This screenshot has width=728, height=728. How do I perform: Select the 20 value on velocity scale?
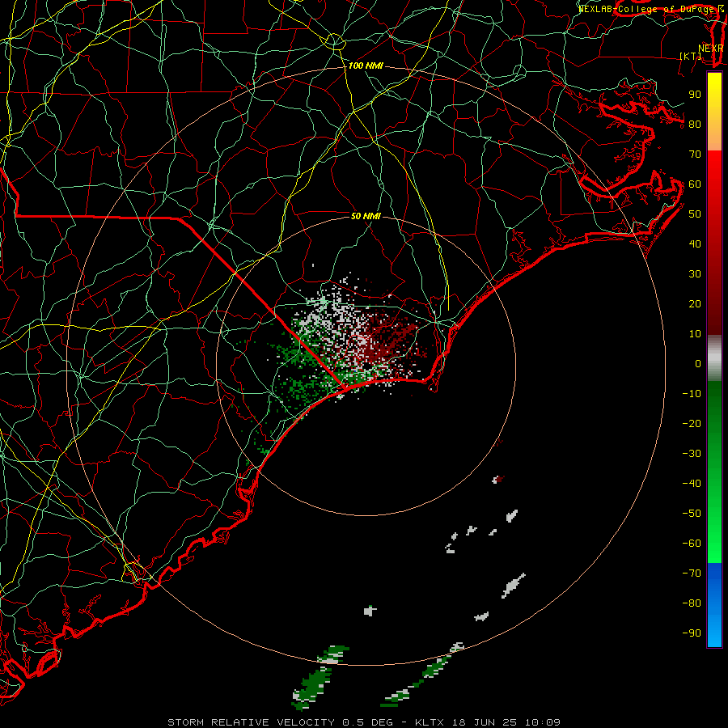695,304
